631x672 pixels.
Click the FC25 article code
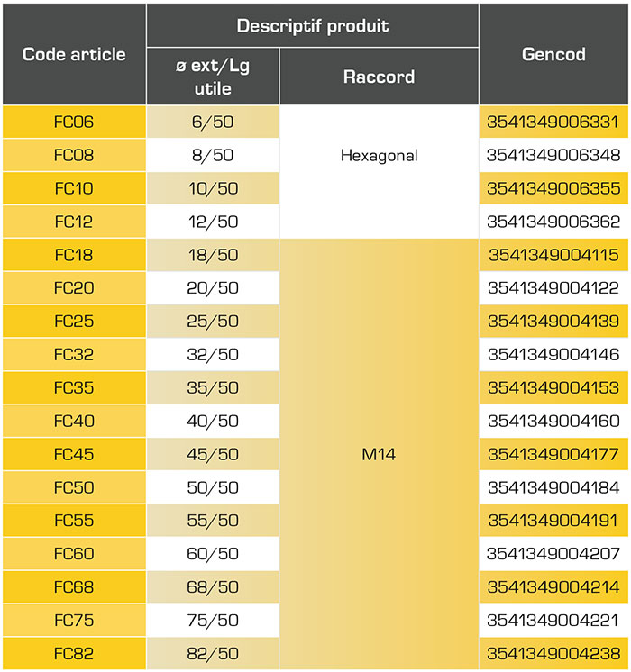coord(74,322)
